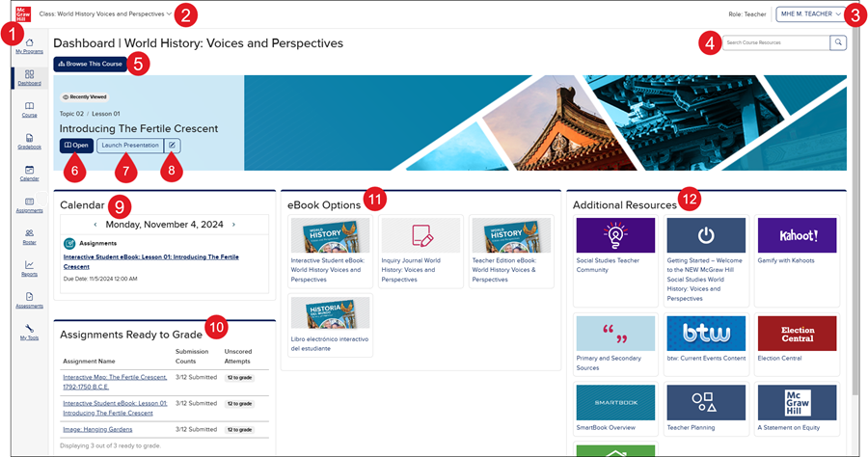The width and height of the screenshot is (868, 457).
Task: Open My Programs in sidebar
Action: (x=29, y=45)
